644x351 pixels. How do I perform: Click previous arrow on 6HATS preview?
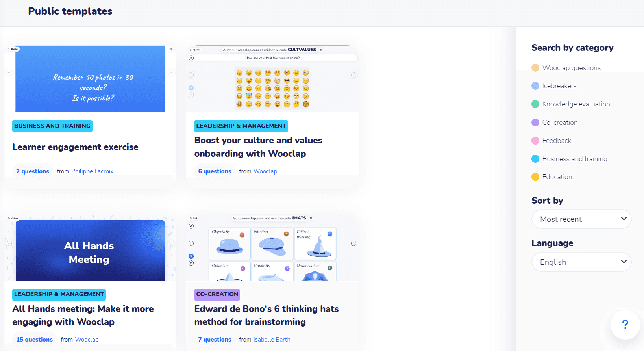pyautogui.click(x=191, y=243)
